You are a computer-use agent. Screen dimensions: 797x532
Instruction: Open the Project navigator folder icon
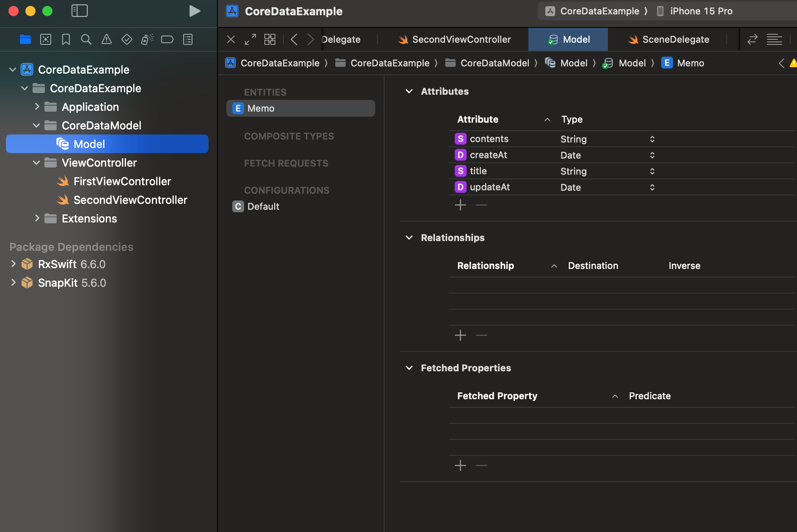tap(25, 39)
